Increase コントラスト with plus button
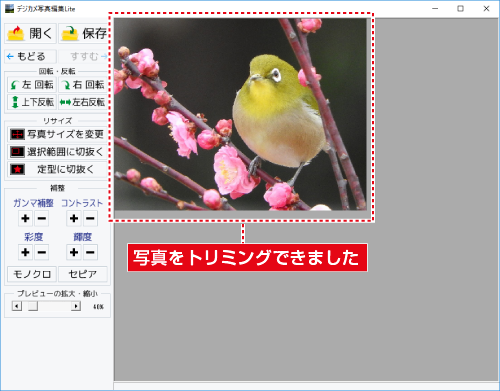500x391 pixels. pos(74,218)
